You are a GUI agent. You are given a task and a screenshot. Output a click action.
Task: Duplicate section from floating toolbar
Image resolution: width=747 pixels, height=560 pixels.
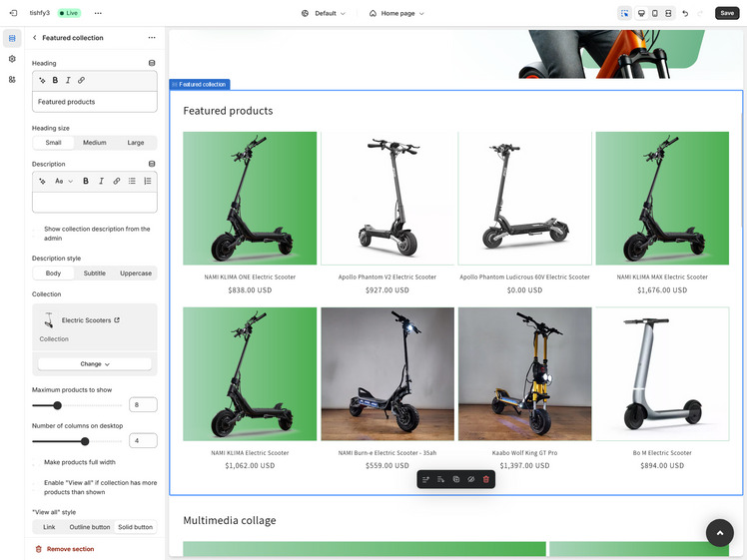[x=456, y=479]
